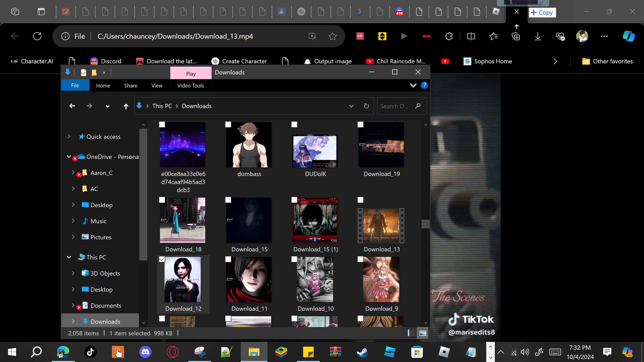This screenshot has height=362, width=644.
Task: Open Sophos Home bookmark
Action: pyautogui.click(x=488, y=61)
